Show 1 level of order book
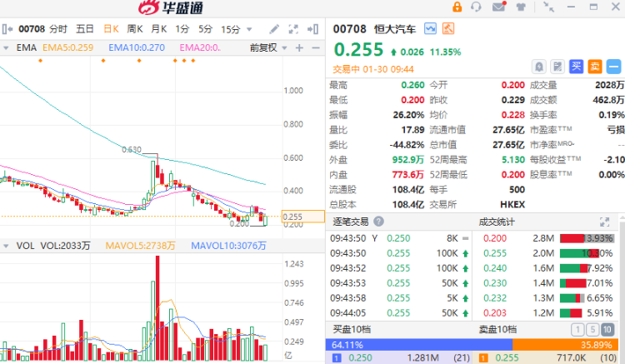The width and height of the screenshot is (625, 364). [x=577, y=329]
